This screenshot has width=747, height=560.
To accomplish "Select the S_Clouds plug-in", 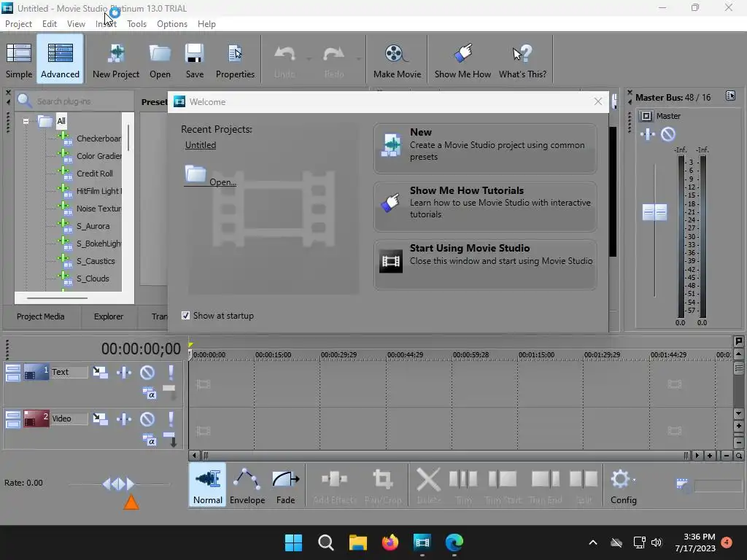I will coord(93,279).
